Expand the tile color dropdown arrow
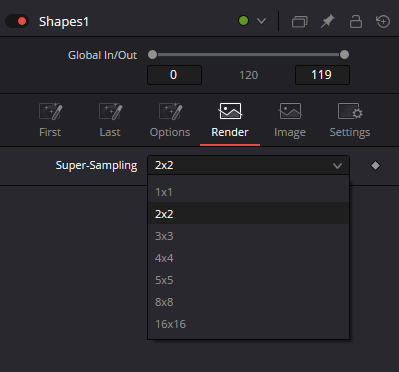The width and height of the screenshot is (399, 372). point(262,21)
